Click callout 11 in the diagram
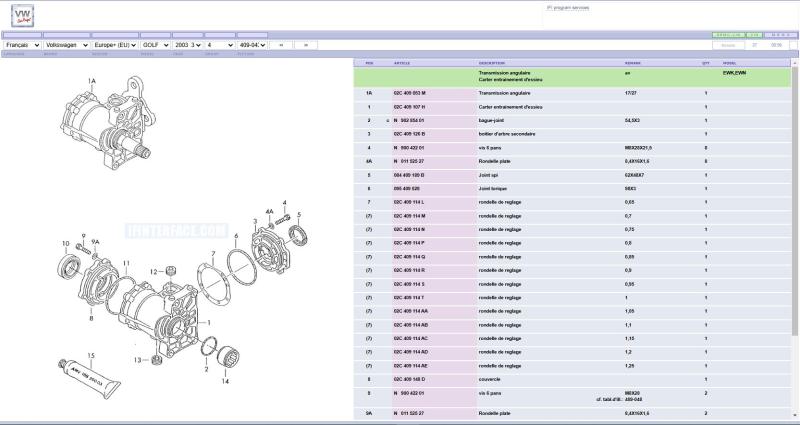The image size is (800, 425). (126, 263)
